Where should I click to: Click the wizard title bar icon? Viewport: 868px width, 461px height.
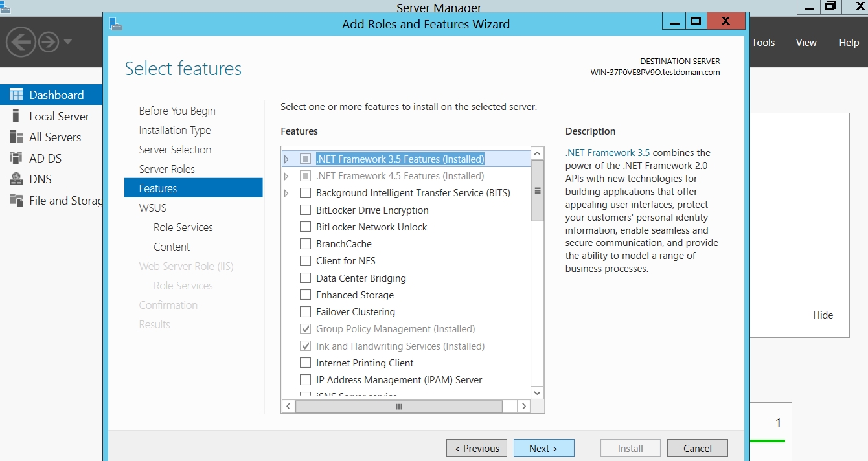[x=116, y=24]
